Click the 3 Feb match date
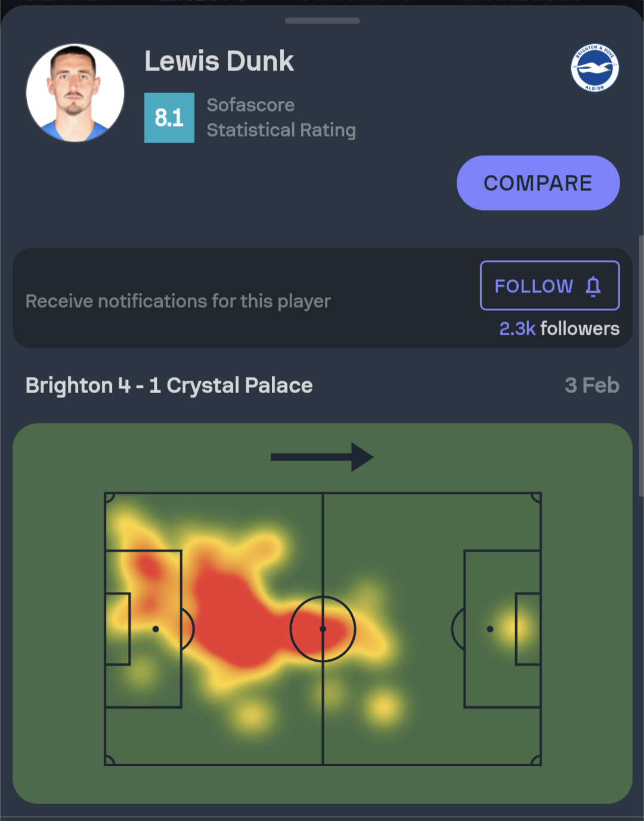 (592, 385)
